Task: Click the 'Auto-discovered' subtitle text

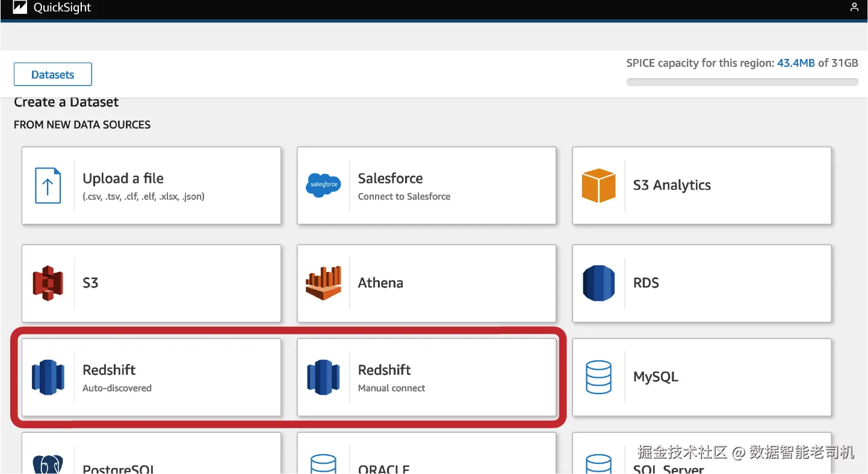Action: pyautogui.click(x=117, y=388)
